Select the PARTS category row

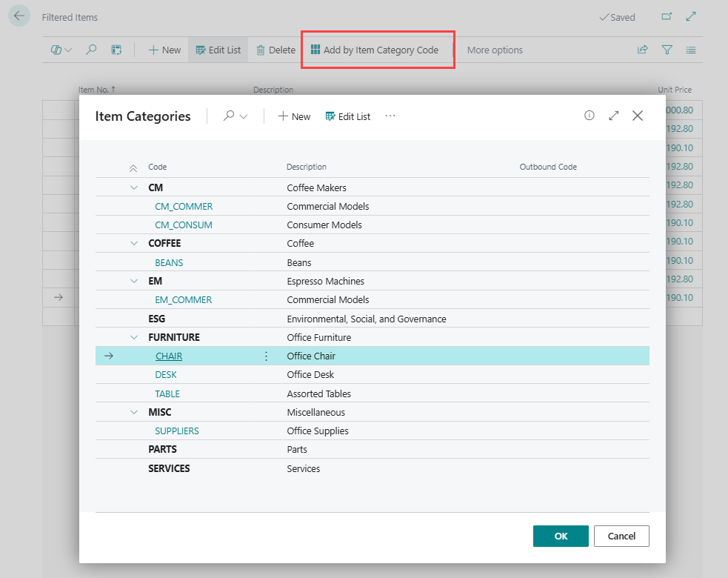tap(373, 449)
